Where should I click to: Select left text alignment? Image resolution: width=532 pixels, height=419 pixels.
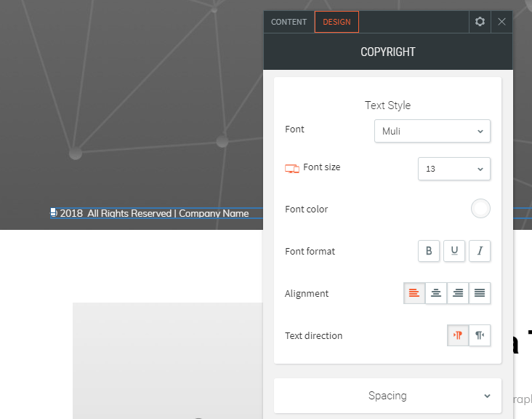click(x=414, y=293)
